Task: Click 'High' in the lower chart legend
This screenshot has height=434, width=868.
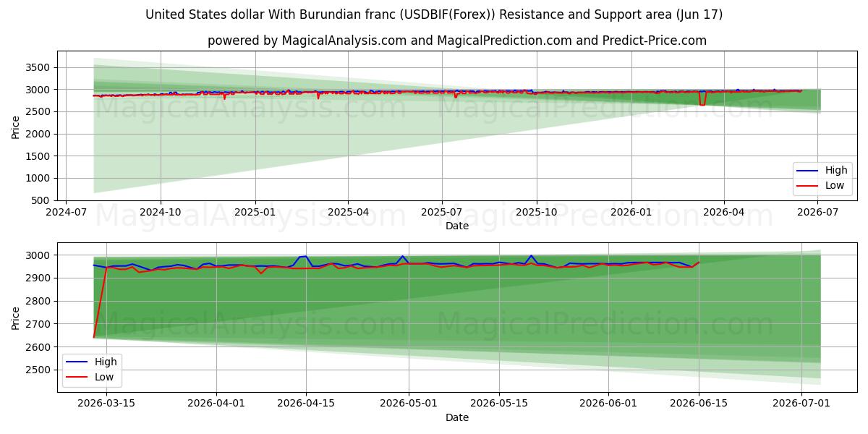Action: click(x=106, y=362)
